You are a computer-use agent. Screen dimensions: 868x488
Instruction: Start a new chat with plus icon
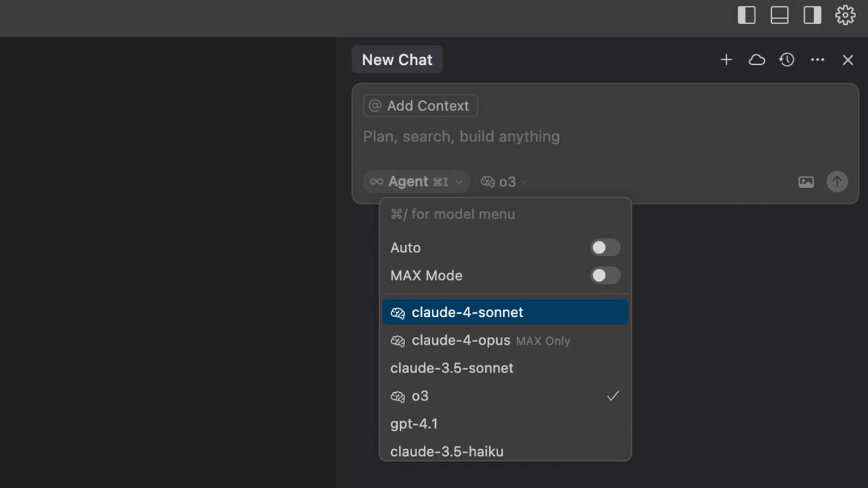[726, 60]
